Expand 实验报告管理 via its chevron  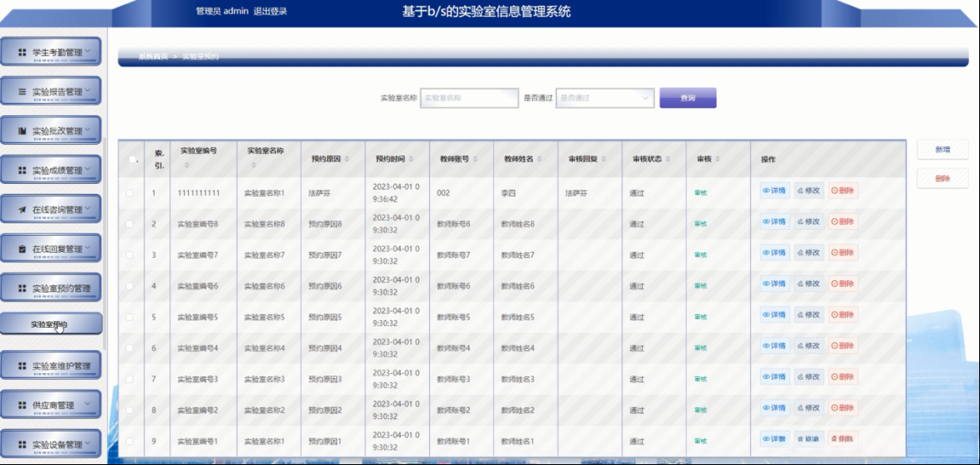tap(88, 91)
